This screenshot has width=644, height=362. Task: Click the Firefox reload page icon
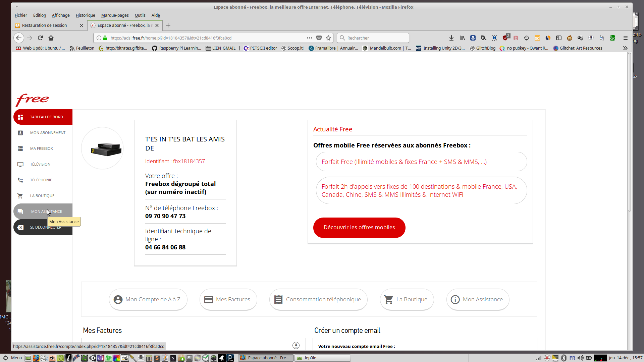(40, 38)
